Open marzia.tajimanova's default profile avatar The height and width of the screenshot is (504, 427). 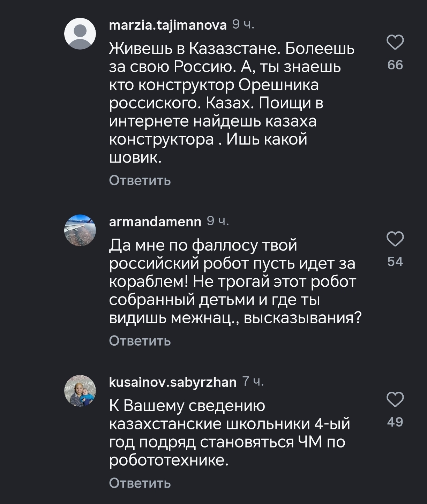pos(80,33)
